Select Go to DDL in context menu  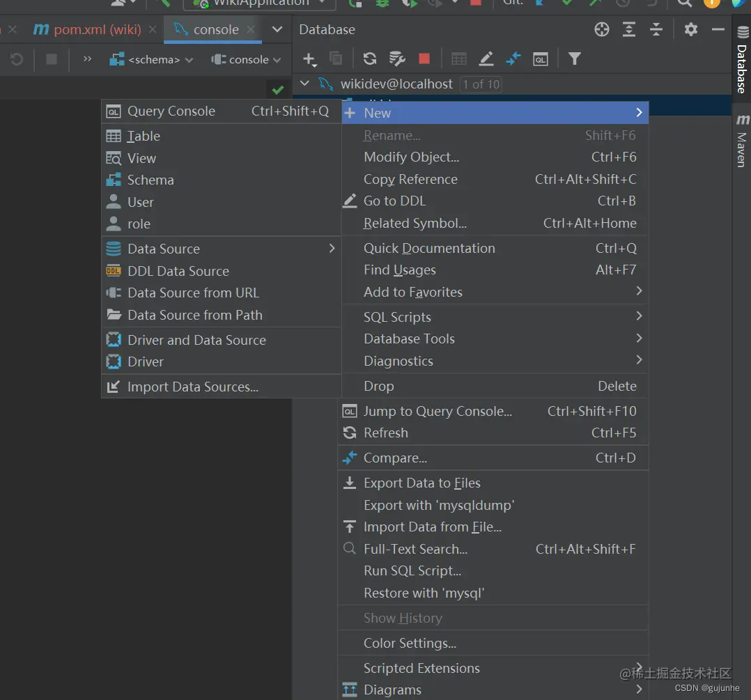point(495,201)
